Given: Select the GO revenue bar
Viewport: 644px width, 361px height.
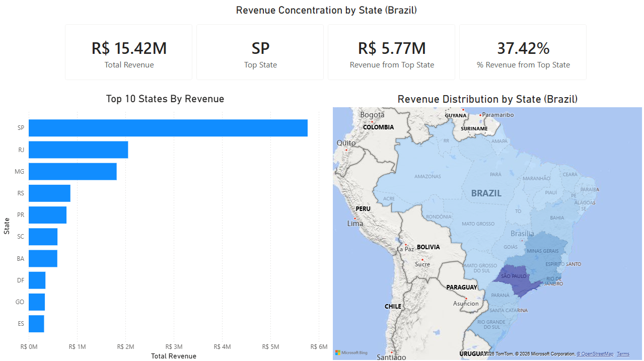Looking at the screenshot, I should (x=37, y=302).
